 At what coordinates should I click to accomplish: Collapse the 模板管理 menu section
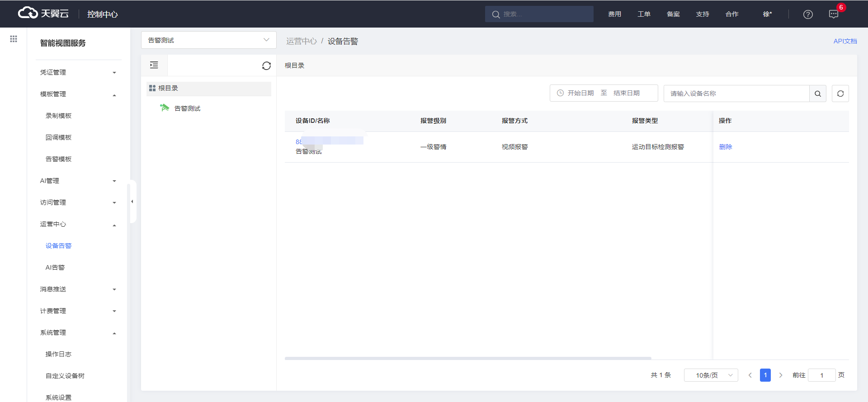pyautogui.click(x=78, y=94)
